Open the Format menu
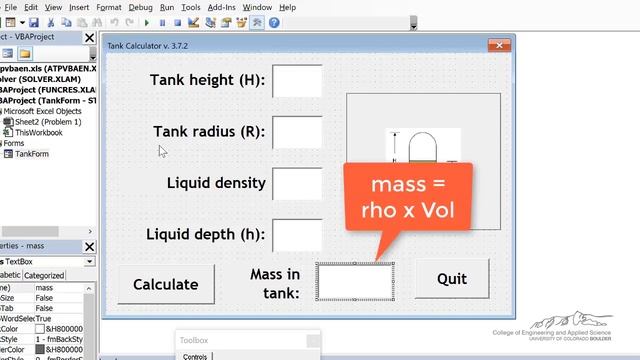 pos(109,7)
